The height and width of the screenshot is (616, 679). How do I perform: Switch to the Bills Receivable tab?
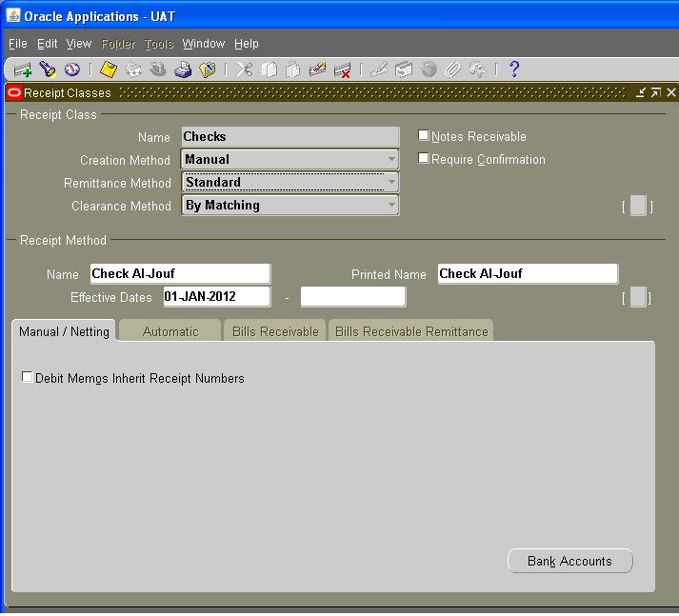point(275,331)
